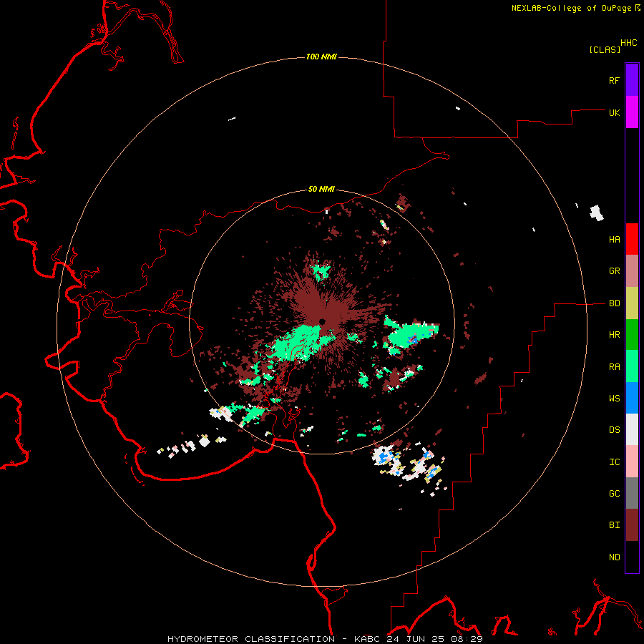Screen dimensions: 644x644
Task: Click the BD legend label
Action: coord(614,303)
